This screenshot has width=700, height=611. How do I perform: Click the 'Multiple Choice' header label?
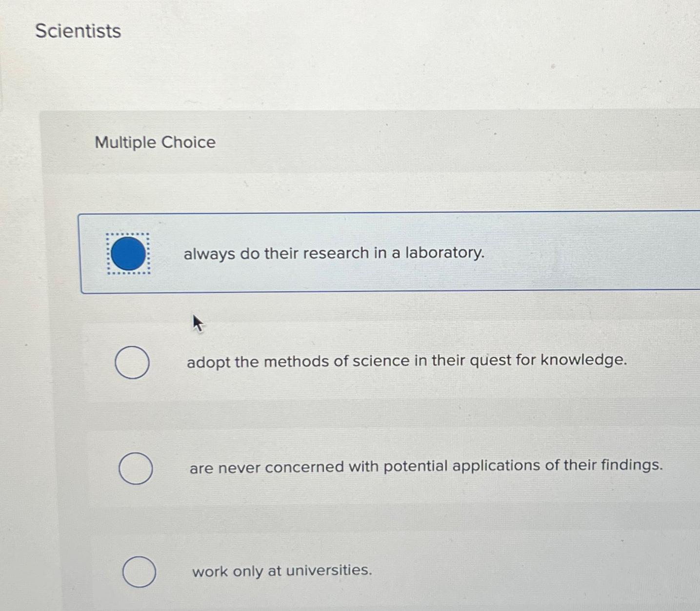pos(155,142)
